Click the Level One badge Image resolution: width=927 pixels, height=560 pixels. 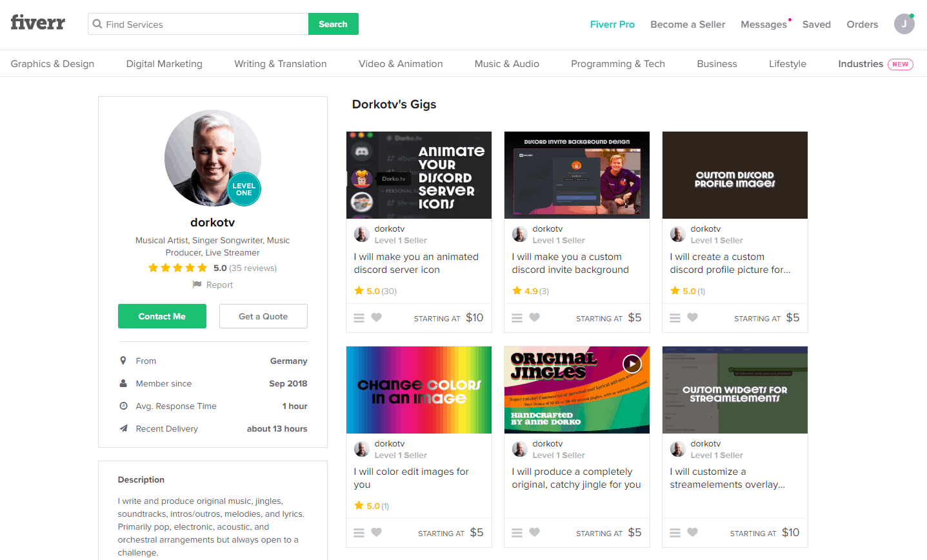coord(244,189)
